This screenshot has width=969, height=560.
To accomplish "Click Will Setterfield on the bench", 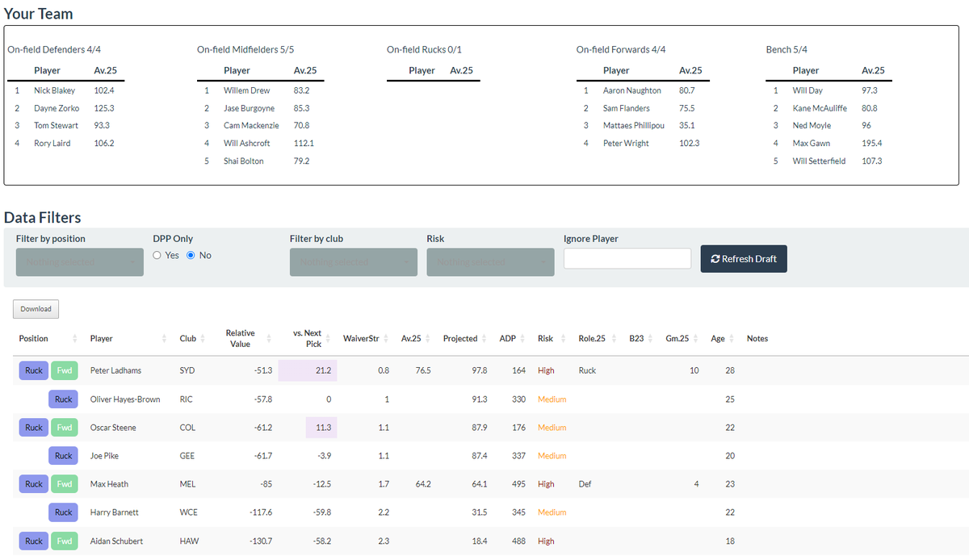I will (x=820, y=161).
